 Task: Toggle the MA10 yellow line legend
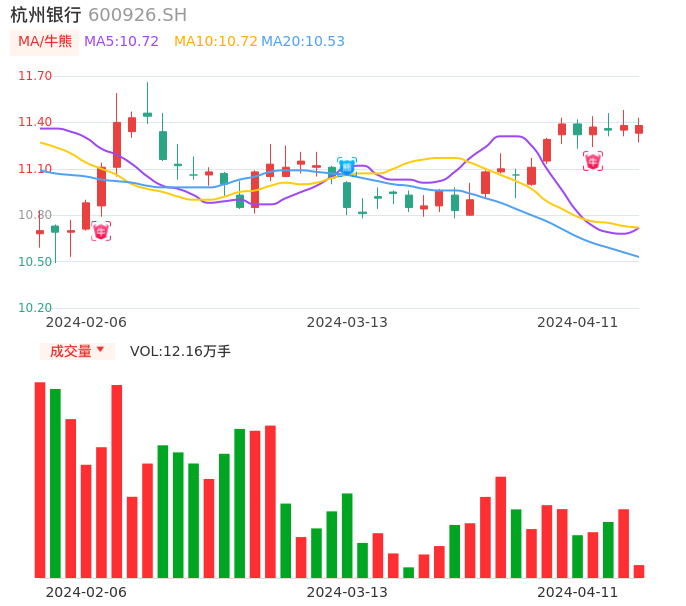coord(215,42)
